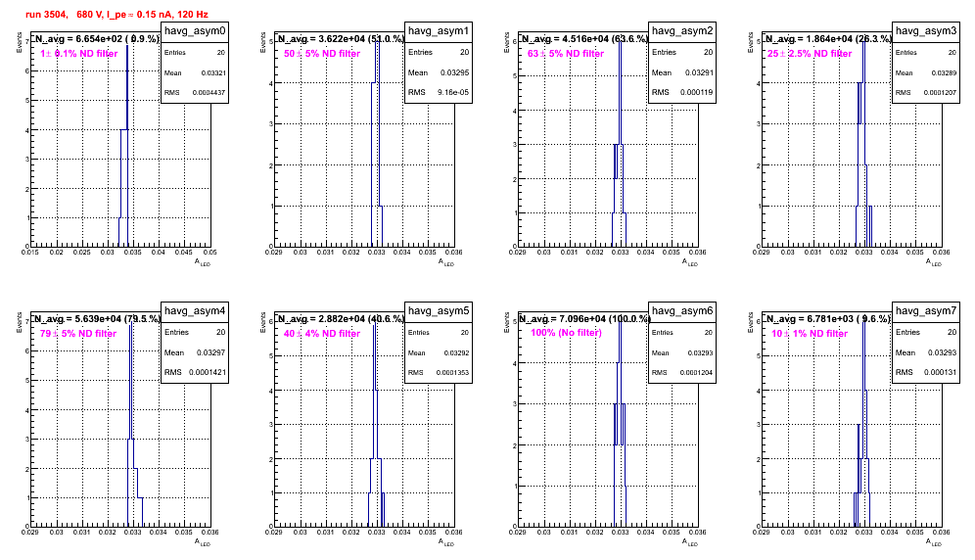Click N_avg = 5.639e+04 text in asym4

pos(97,318)
